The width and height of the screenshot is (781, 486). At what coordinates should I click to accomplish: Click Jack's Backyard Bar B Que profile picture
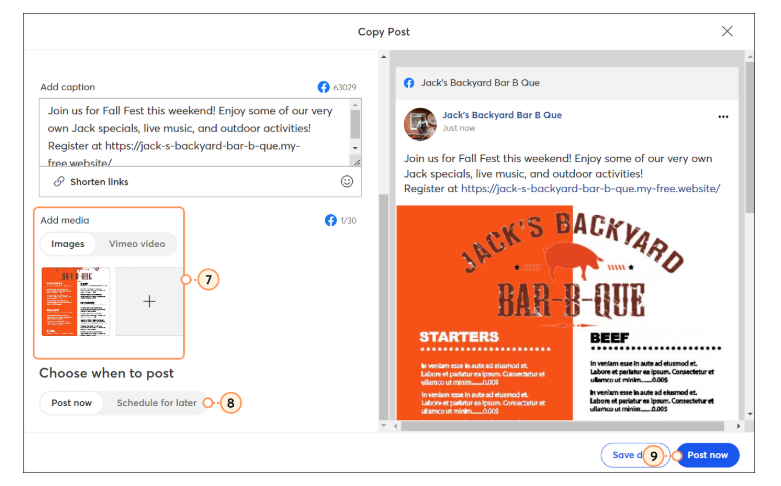tap(420, 124)
